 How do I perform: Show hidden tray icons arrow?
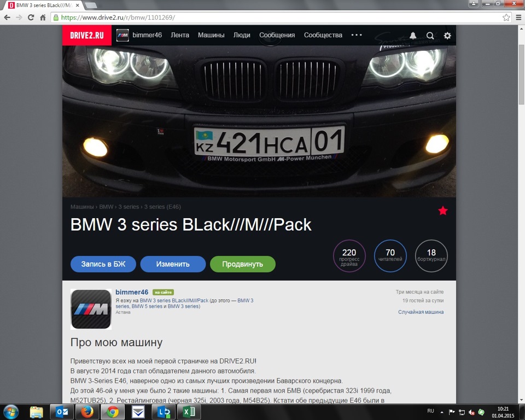click(x=442, y=412)
